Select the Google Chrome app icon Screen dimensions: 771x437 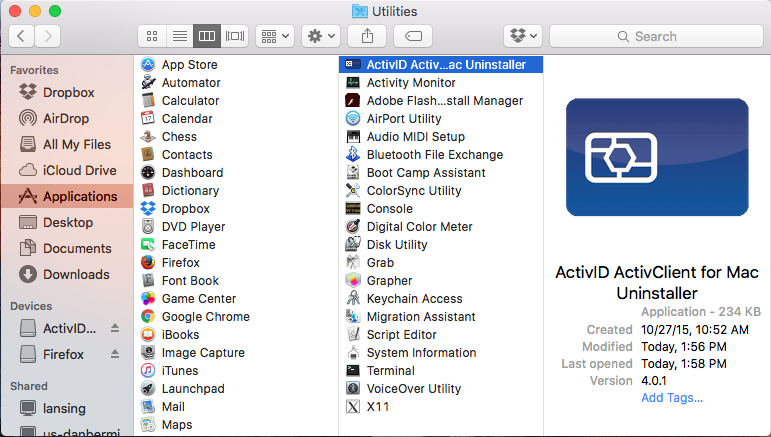[147, 317]
